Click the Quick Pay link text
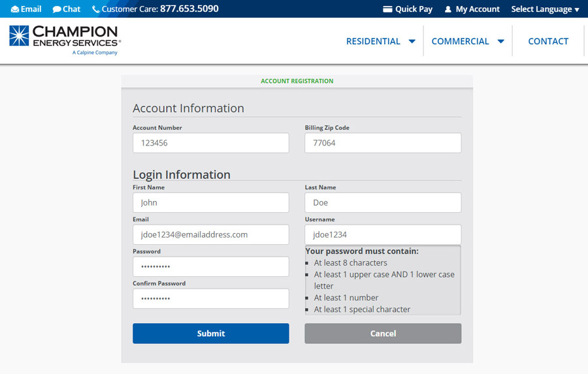 click(414, 9)
